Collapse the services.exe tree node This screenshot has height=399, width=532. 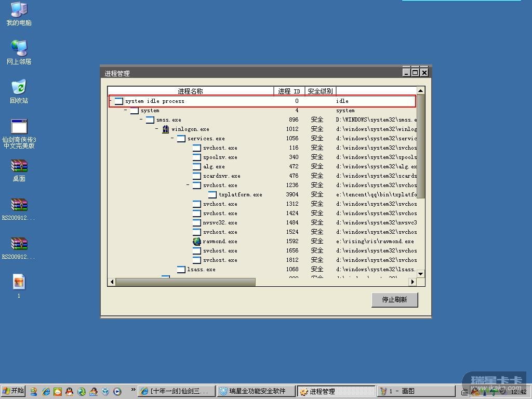172,139
